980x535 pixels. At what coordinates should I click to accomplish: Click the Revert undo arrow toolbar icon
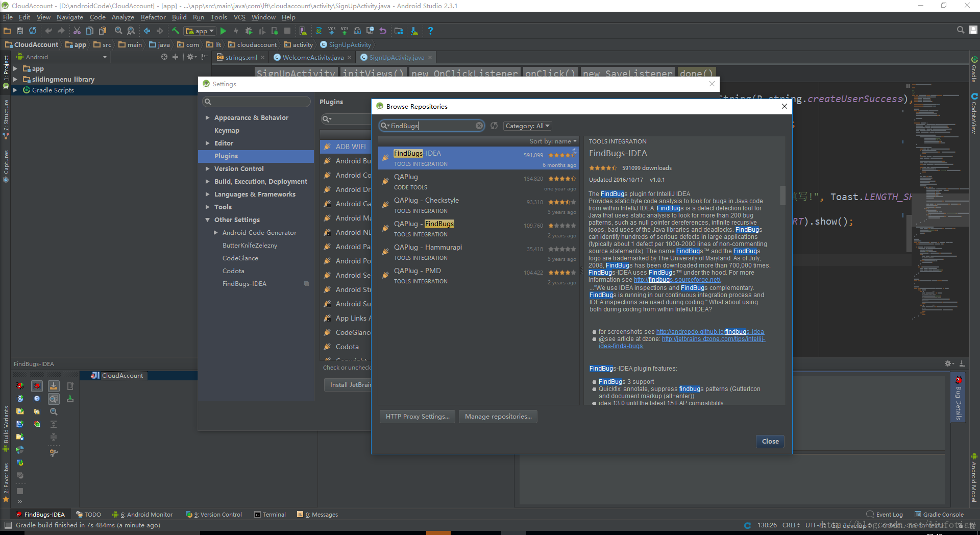(383, 31)
